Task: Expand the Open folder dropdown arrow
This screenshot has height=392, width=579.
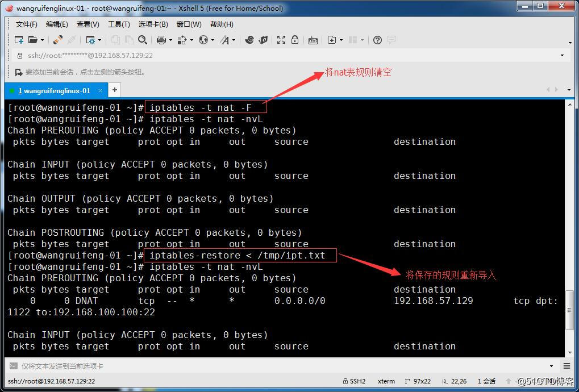Action: click(x=42, y=40)
